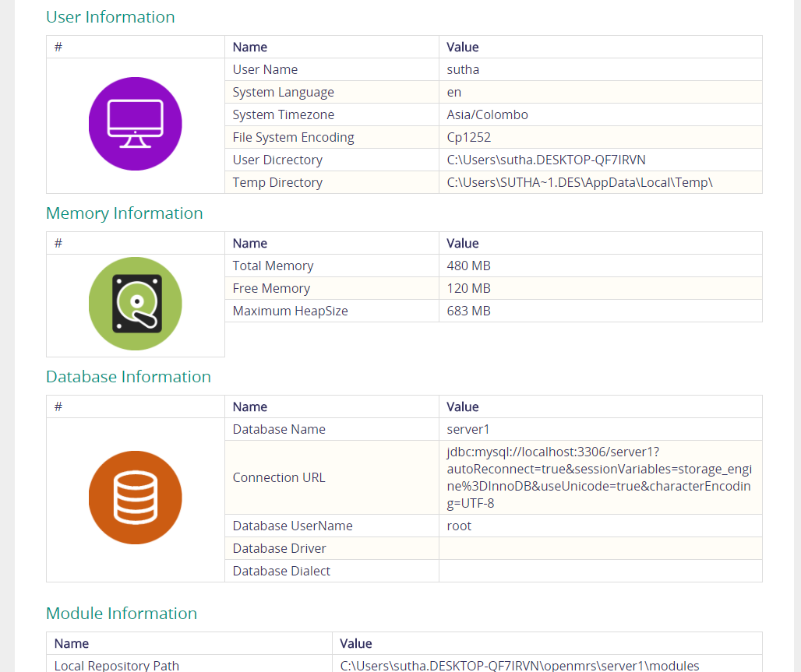Click the Database Dialect label
This screenshot has width=801, height=672.
(x=281, y=571)
